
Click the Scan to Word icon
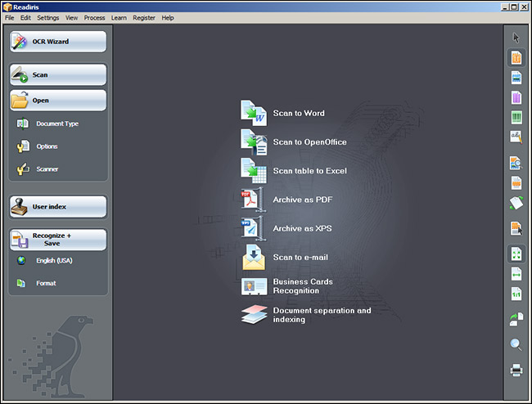(254, 114)
